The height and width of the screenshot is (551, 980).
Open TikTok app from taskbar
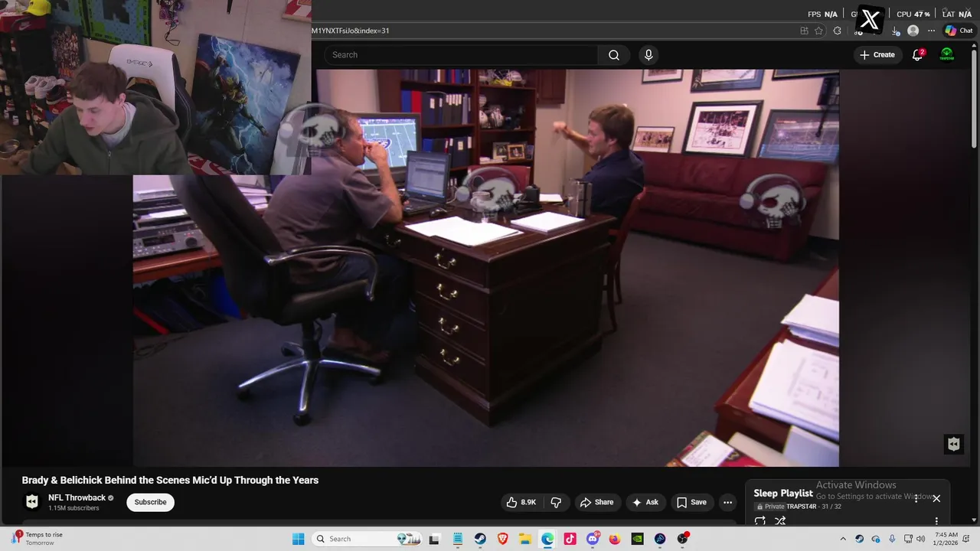pos(570,539)
